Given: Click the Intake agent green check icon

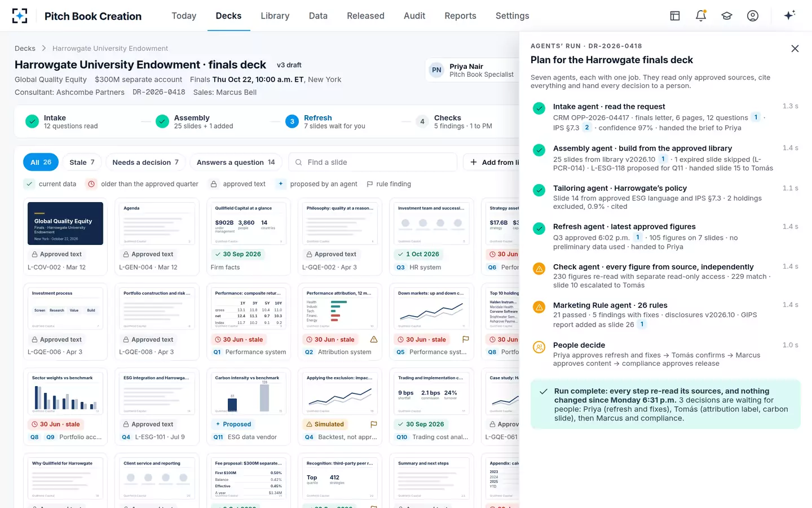Looking at the screenshot, I should click(539, 108).
